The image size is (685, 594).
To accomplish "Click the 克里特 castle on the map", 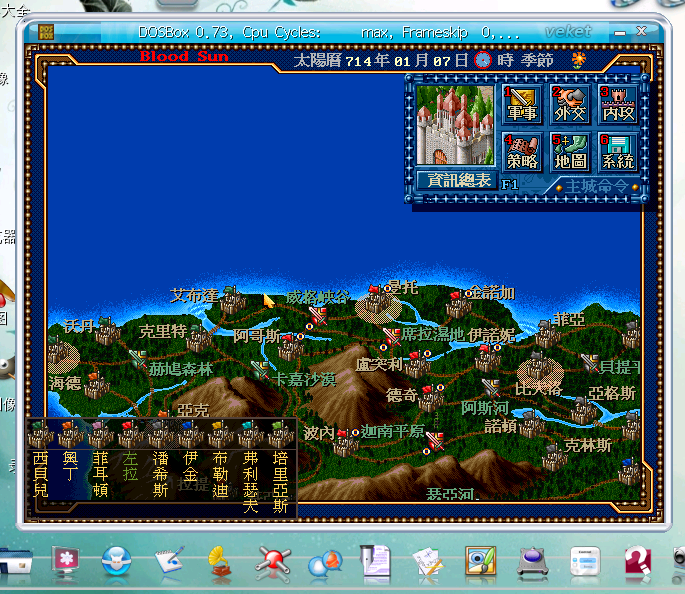I will click(x=199, y=338).
